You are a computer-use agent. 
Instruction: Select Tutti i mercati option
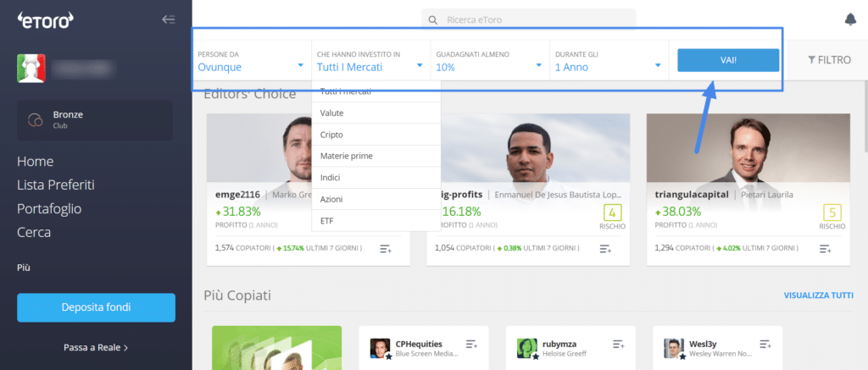pos(376,92)
